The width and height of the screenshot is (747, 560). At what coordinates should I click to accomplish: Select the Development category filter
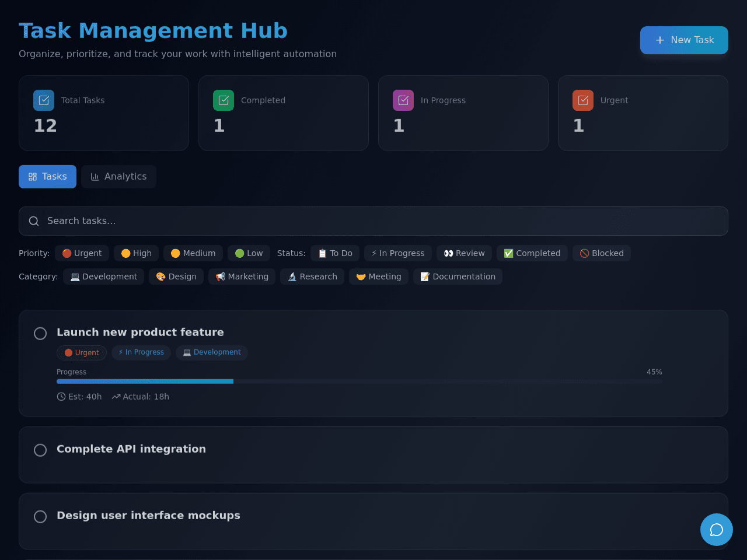(103, 276)
